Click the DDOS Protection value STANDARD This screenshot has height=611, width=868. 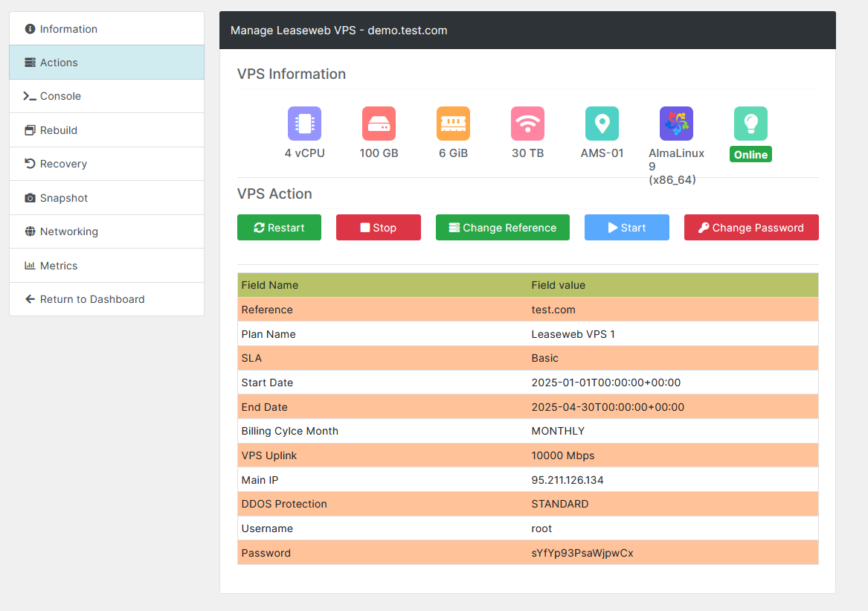[559, 504]
